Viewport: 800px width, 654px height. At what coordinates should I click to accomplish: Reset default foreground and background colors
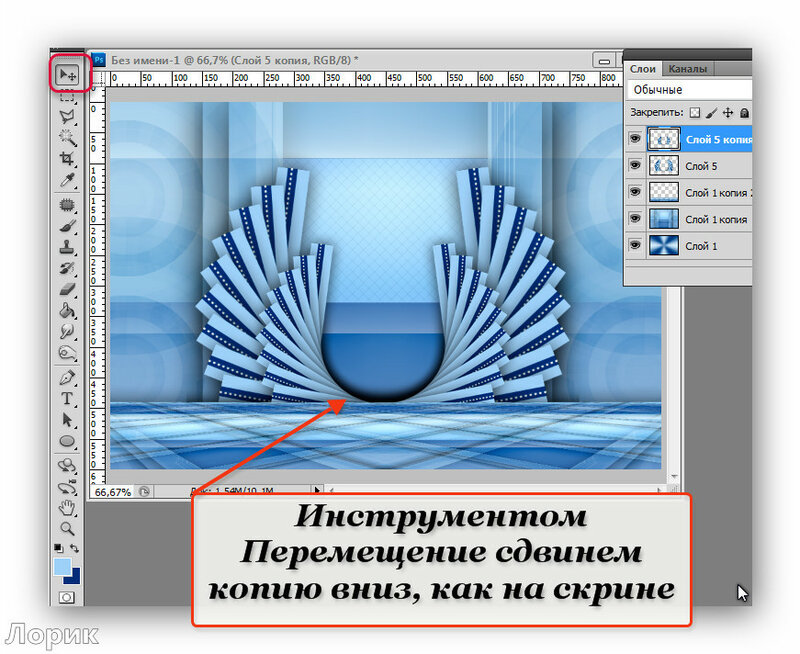point(59,548)
